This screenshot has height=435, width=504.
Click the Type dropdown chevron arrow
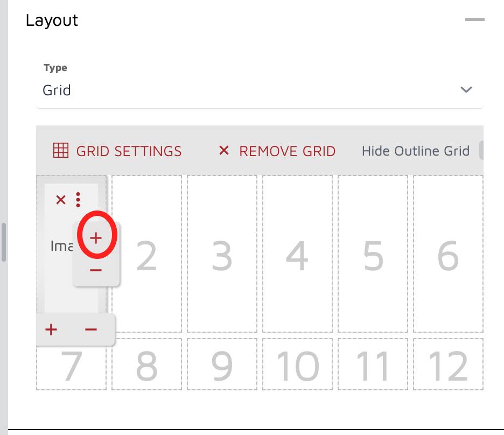[x=466, y=90]
